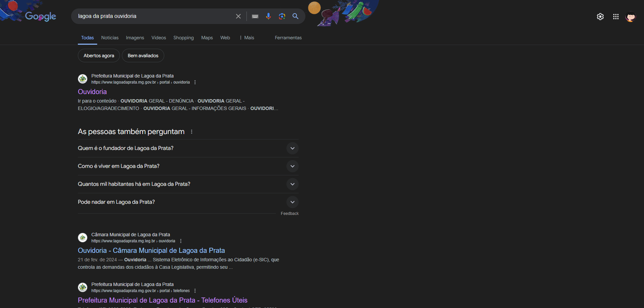Click the lagoadaprata.mg.leg.br ouvidoria URL

(133, 241)
